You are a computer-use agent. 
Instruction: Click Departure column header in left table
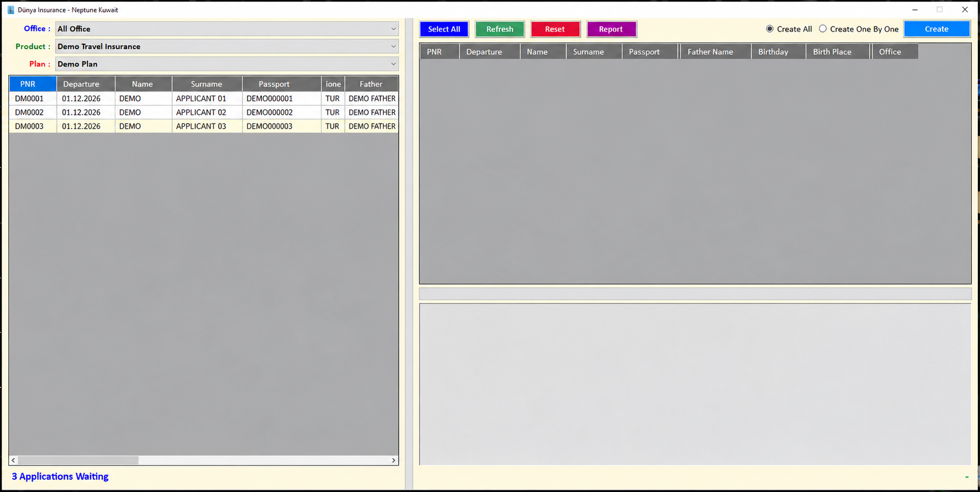86,84
